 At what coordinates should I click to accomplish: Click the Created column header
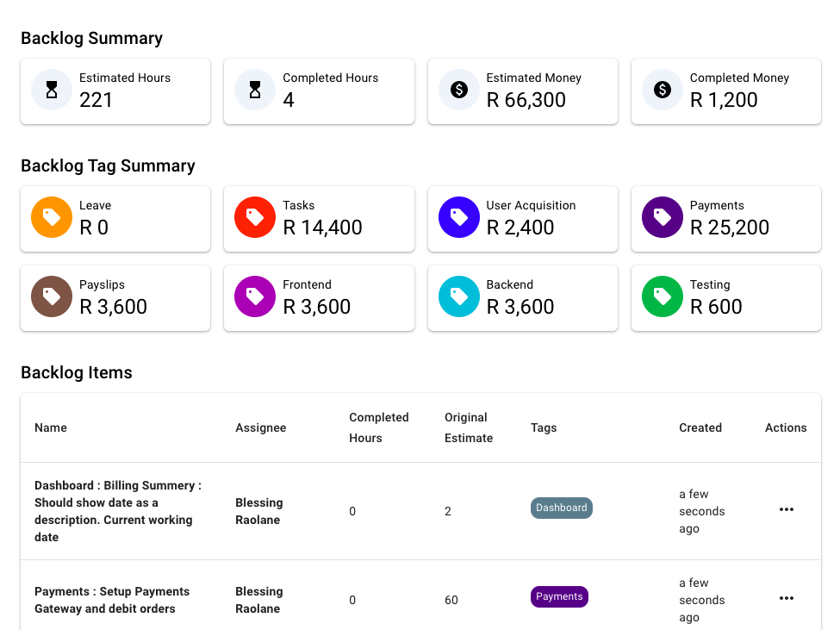(x=700, y=427)
